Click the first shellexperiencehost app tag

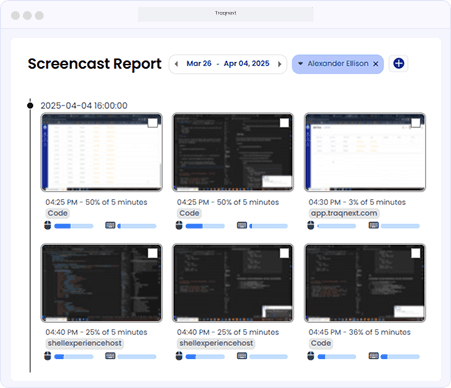[85, 343]
